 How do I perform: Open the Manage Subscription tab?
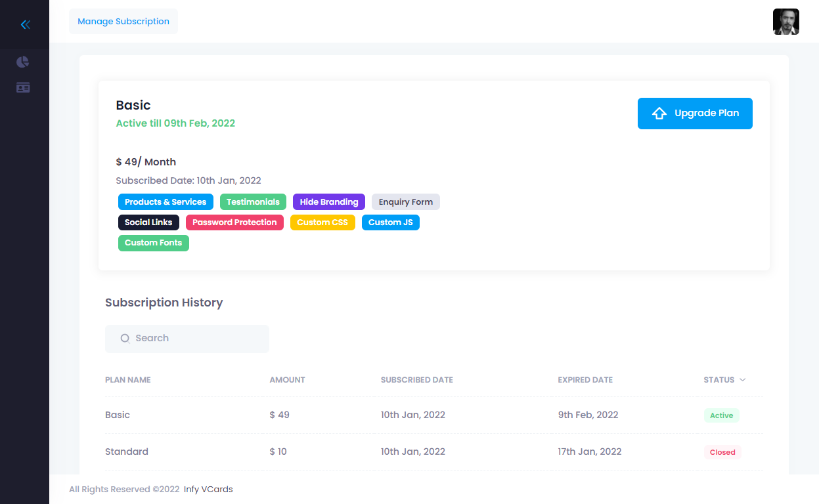tap(123, 22)
